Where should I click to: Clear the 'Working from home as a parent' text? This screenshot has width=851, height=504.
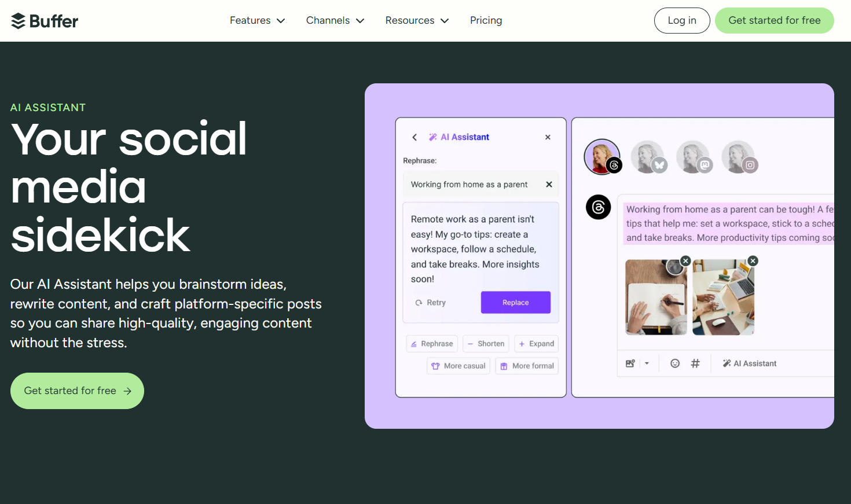[549, 185]
